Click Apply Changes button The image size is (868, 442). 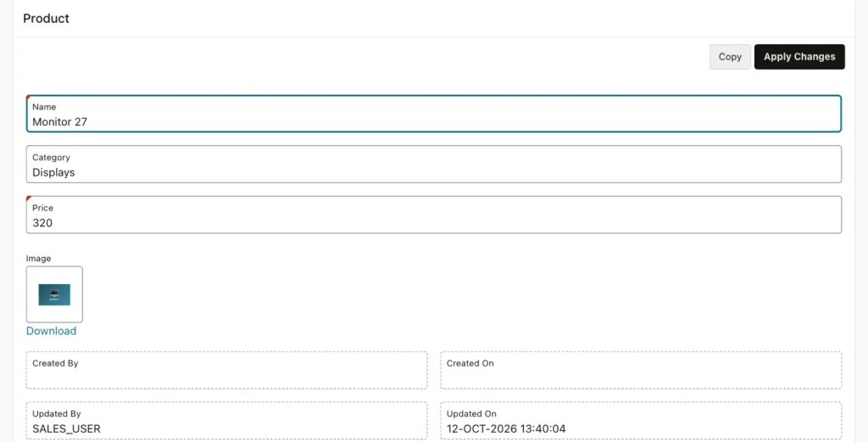coord(799,57)
